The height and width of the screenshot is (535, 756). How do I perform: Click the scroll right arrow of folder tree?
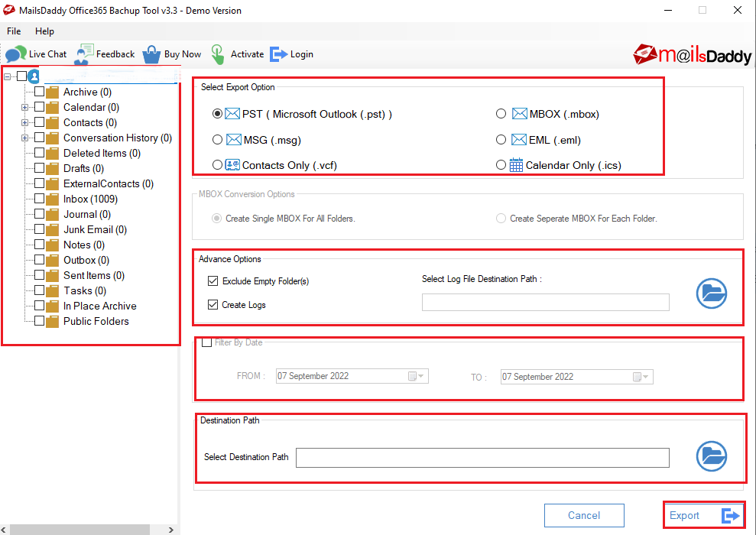[x=171, y=530]
